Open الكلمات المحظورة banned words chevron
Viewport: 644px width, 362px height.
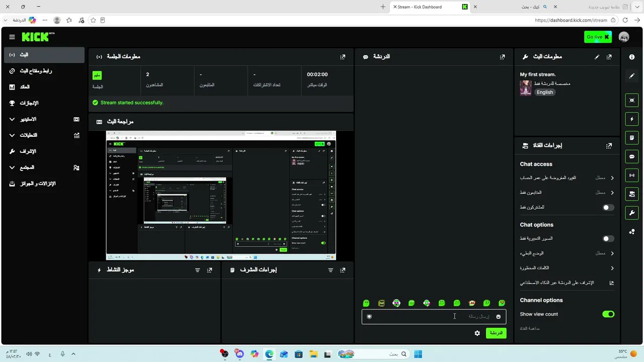pos(612,268)
